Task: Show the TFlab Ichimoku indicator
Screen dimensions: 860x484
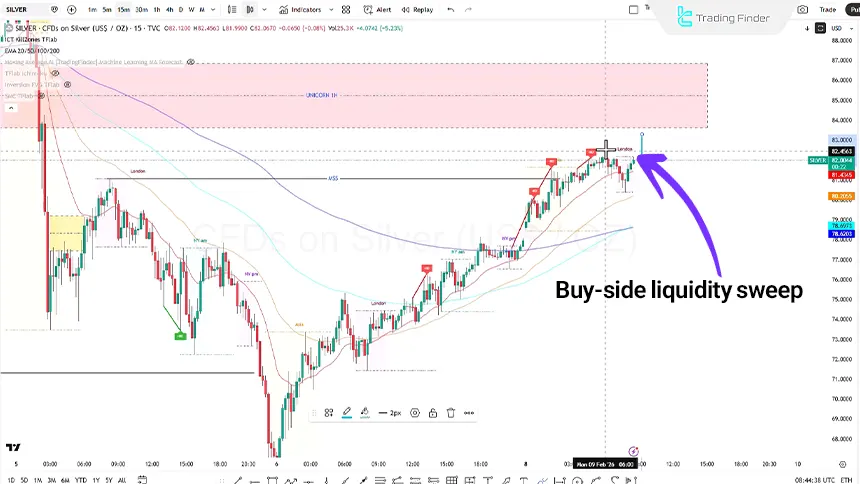Action: point(55,73)
